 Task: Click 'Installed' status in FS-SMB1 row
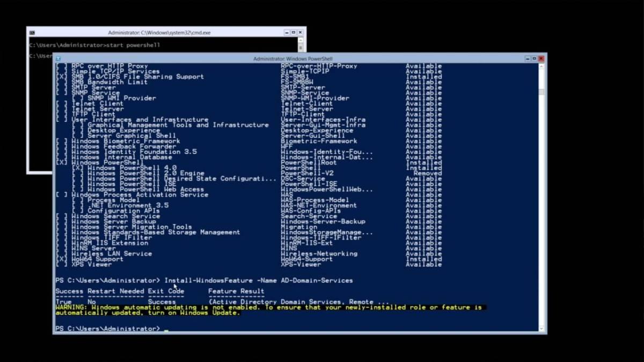tap(424, 77)
